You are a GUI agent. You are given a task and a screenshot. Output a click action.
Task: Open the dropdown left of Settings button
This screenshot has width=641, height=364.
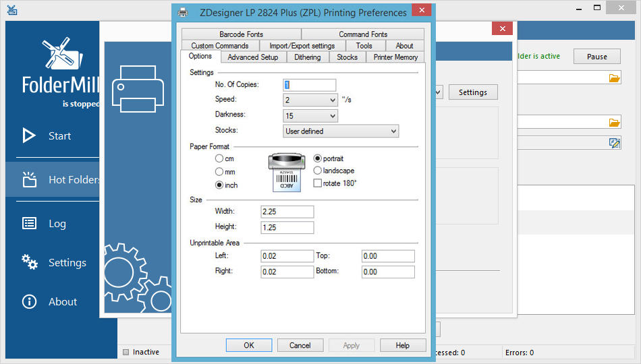click(x=438, y=92)
